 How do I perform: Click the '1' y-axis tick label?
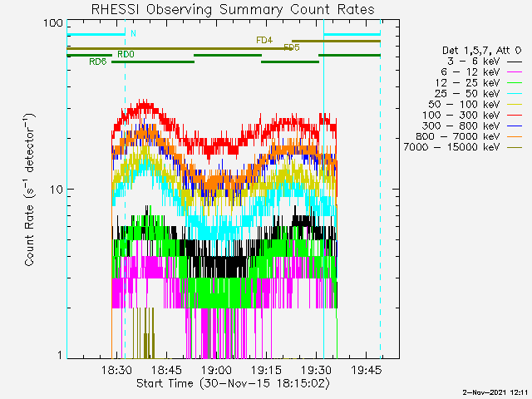(60, 355)
